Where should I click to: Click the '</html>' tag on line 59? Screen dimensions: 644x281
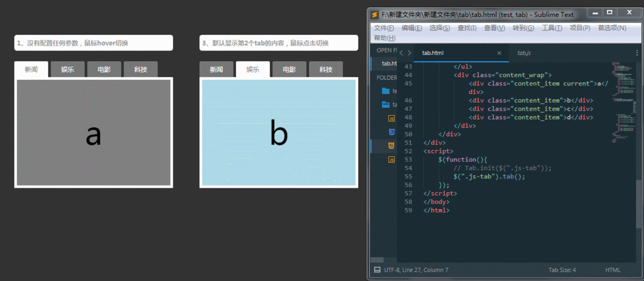437,210
